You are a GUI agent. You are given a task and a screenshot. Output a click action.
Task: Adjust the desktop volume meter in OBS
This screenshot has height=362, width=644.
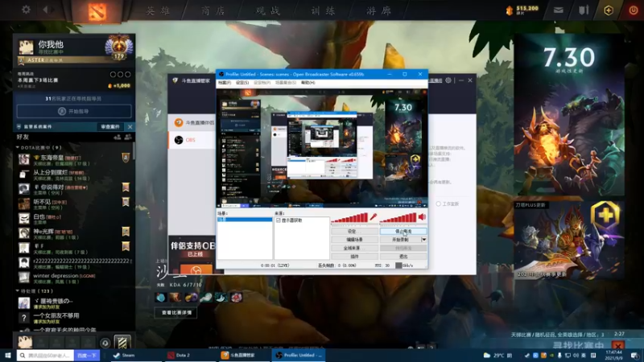398,218
